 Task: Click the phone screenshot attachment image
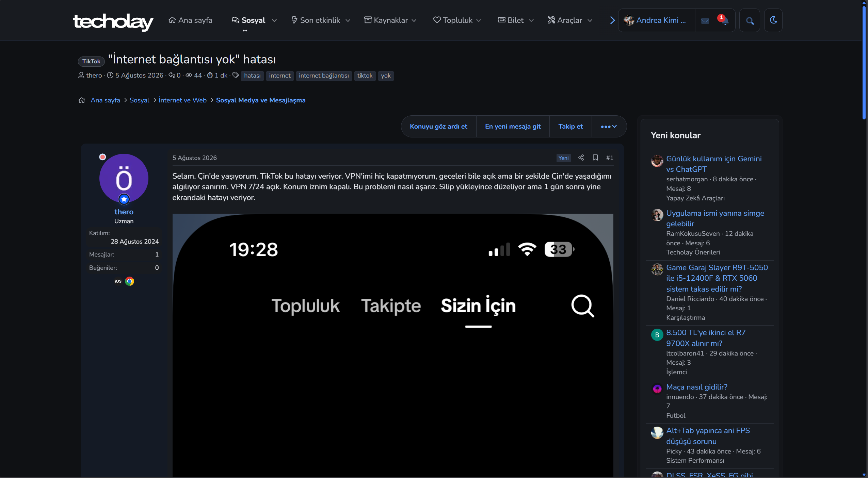pos(393,345)
